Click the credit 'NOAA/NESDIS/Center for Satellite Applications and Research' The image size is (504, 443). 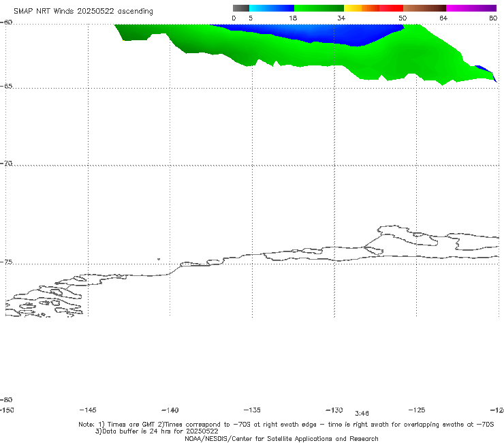[x=281, y=438]
